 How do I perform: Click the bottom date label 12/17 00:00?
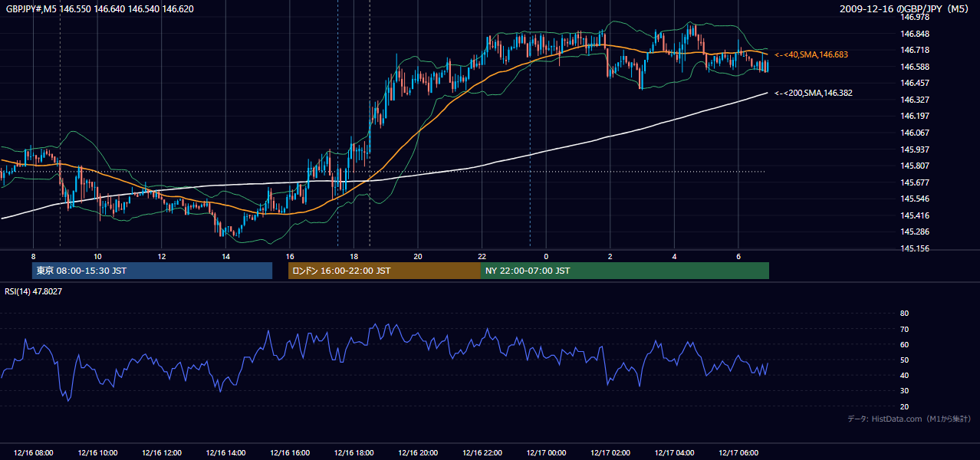pos(545,453)
